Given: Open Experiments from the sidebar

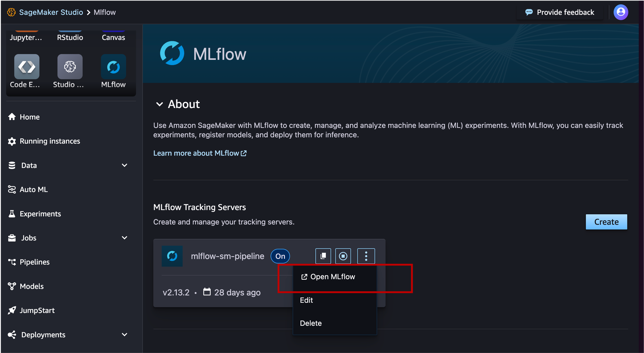Looking at the screenshot, I should coord(40,214).
